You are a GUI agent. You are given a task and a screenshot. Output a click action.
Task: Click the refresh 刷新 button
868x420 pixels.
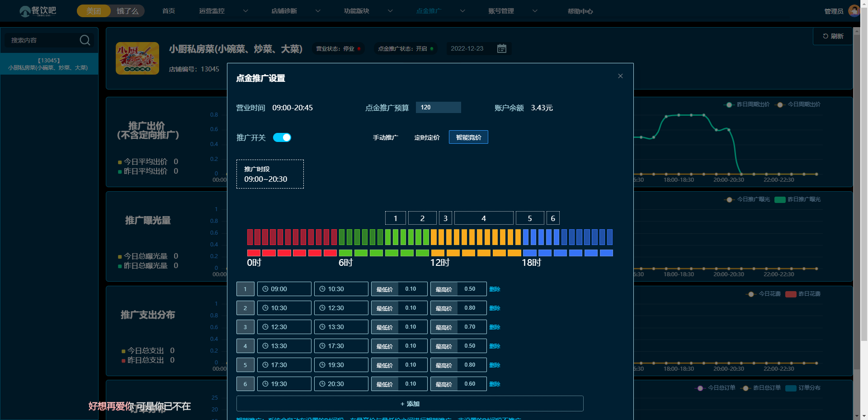click(x=833, y=36)
